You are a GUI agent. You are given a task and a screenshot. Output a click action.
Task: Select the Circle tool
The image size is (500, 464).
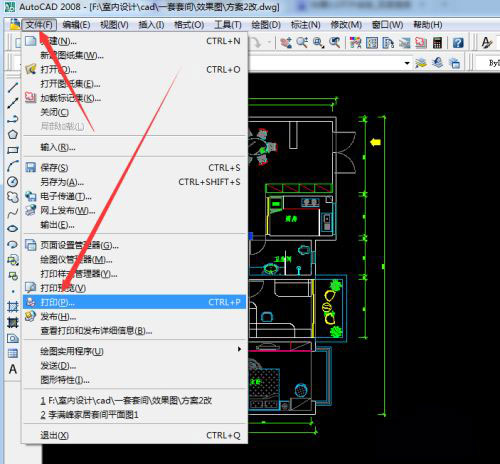[x=13, y=182]
